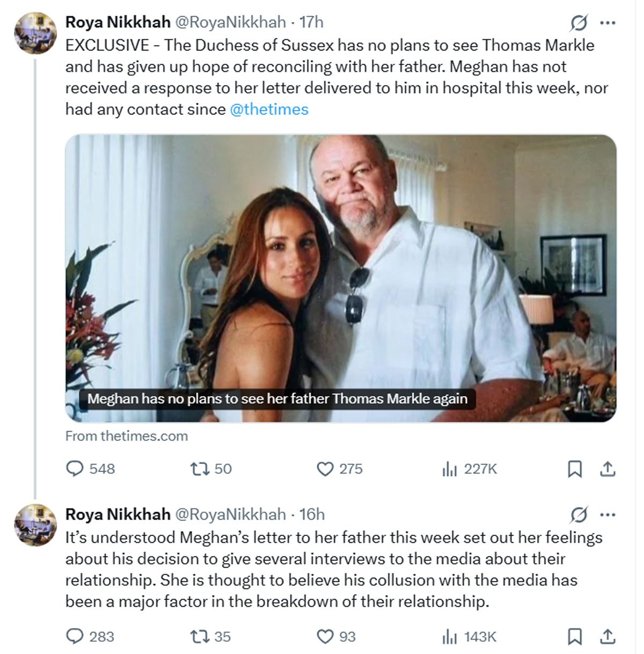Image resolution: width=644 pixels, height=654 pixels.
Task: Share the second tweet
Action: [607, 637]
